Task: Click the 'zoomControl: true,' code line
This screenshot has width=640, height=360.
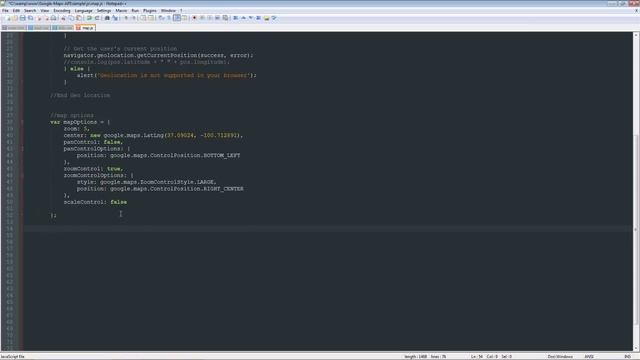Action: click(x=93, y=169)
